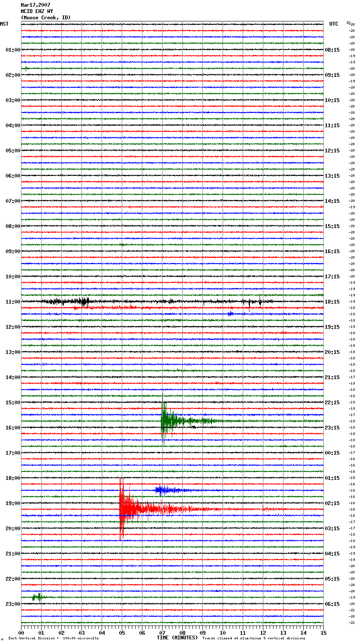Click the date header 'Mar17,2007'
The width and height of the screenshot is (357, 644).
35,5
